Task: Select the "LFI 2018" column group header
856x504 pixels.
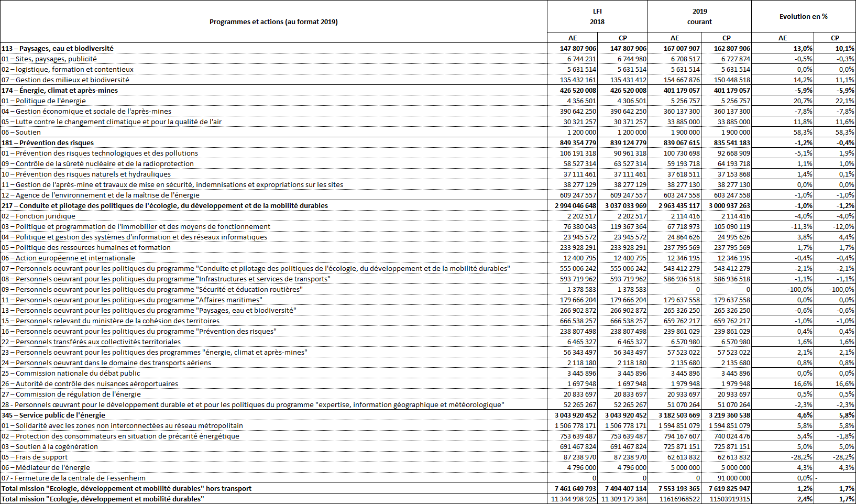Action: pyautogui.click(x=597, y=17)
